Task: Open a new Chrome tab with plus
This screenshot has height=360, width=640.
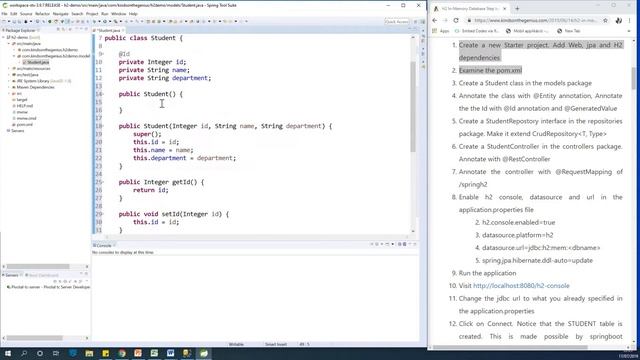Action: [x=517, y=9]
